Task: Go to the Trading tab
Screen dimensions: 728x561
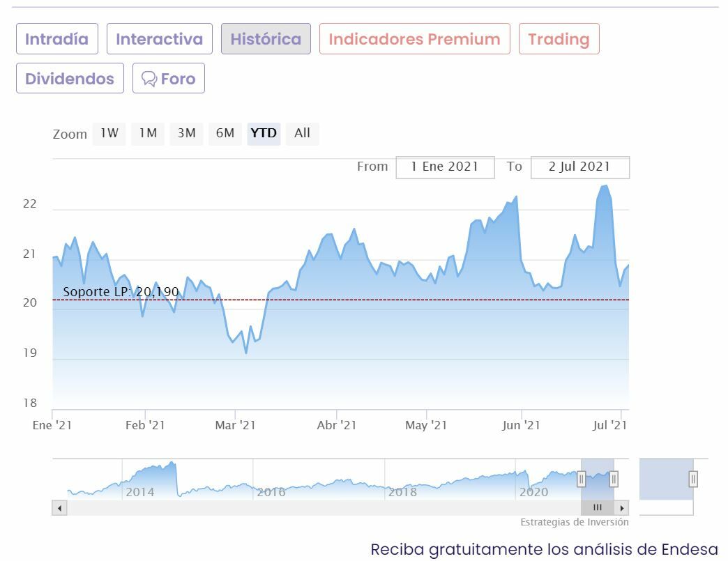Action: 559,39
